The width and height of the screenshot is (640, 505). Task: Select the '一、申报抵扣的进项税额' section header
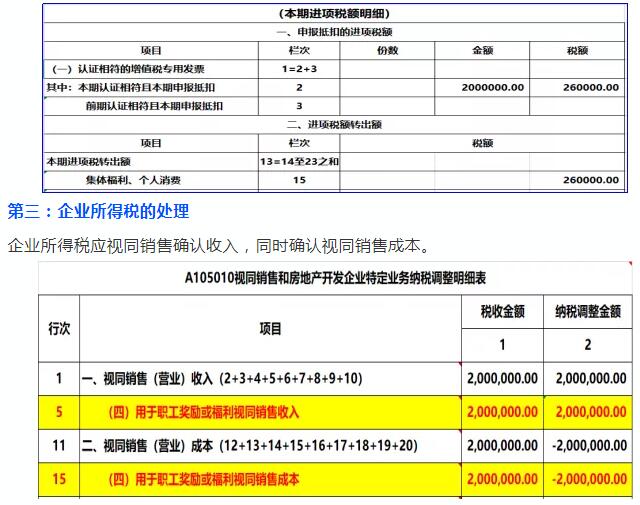click(x=334, y=32)
